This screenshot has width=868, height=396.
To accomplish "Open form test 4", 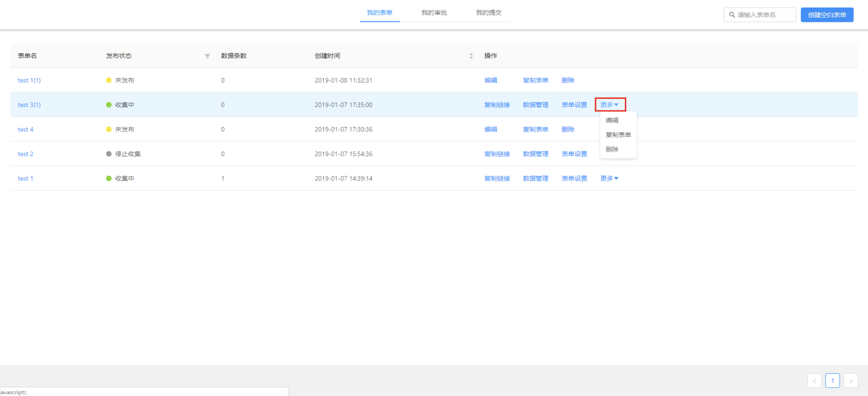I will pyautogui.click(x=25, y=129).
